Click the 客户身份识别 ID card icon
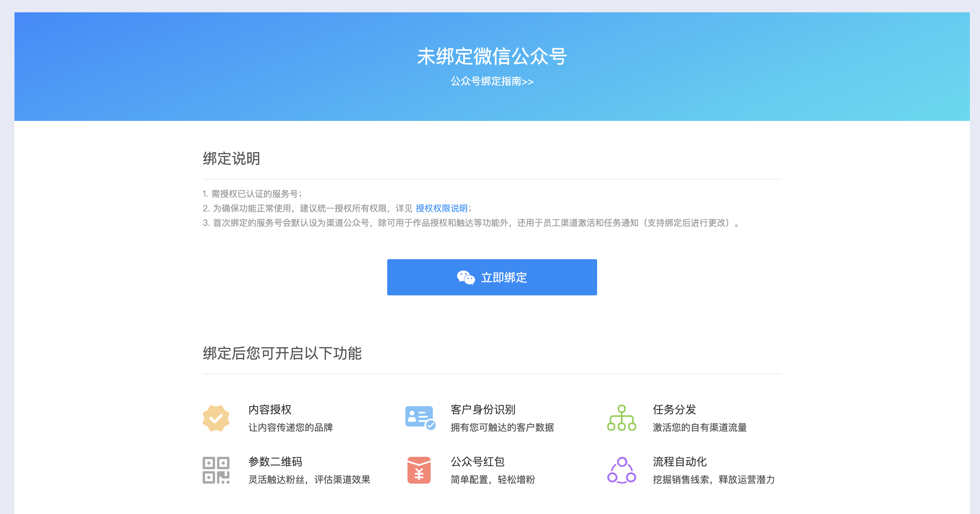This screenshot has width=980, height=514. coord(420,418)
